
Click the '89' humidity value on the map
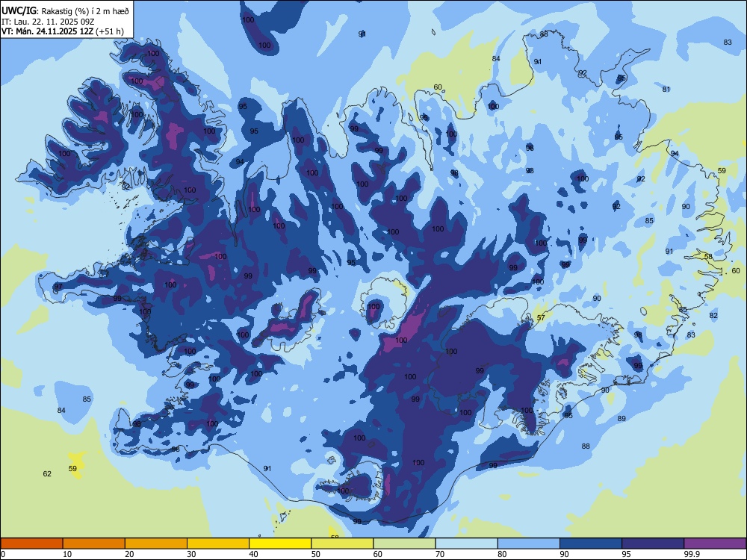pos(622,419)
